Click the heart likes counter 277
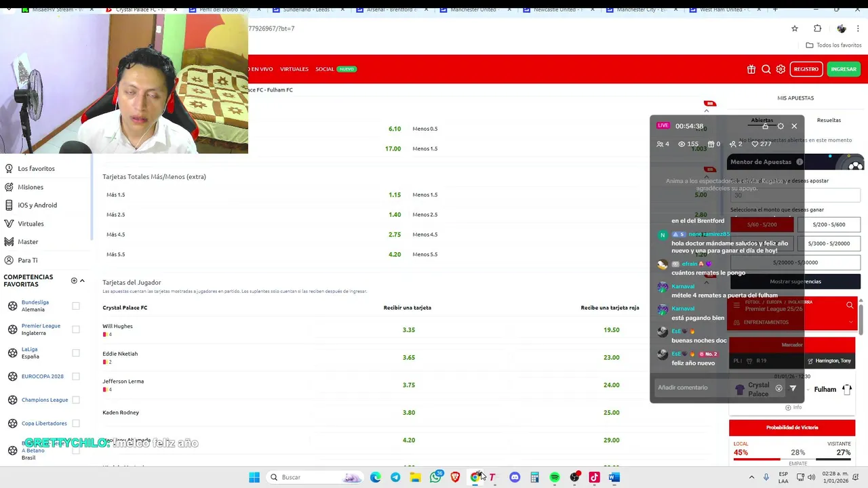Image resolution: width=868 pixels, height=488 pixels. [x=762, y=144]
